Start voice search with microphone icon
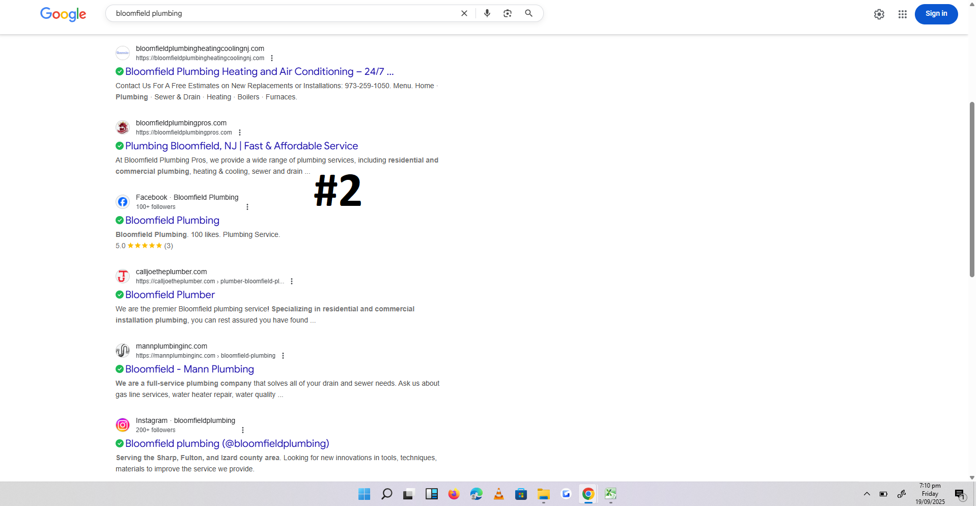Image resolution: width=980 pixels, height=506 pixels. pyautogui.click(x=487, y=13)
